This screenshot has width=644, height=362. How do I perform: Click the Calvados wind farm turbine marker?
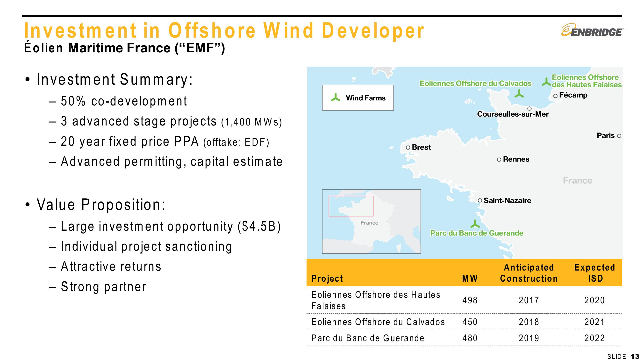click(x=519, y=94)
